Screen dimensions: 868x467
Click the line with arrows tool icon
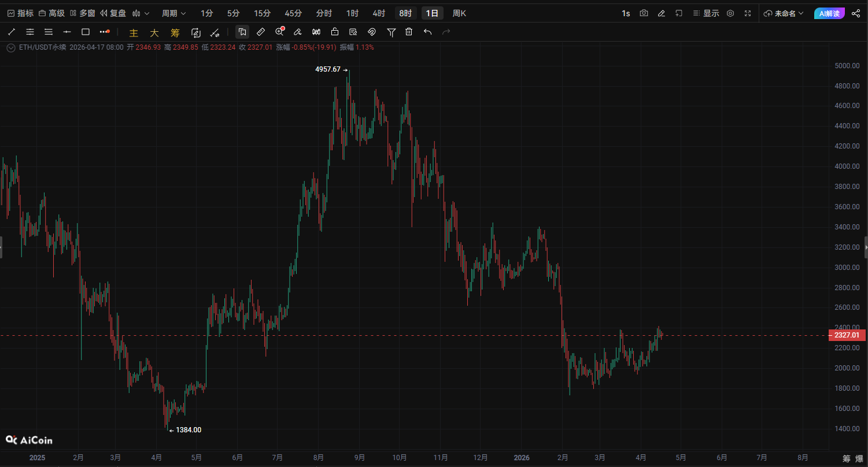click(215, 32)
